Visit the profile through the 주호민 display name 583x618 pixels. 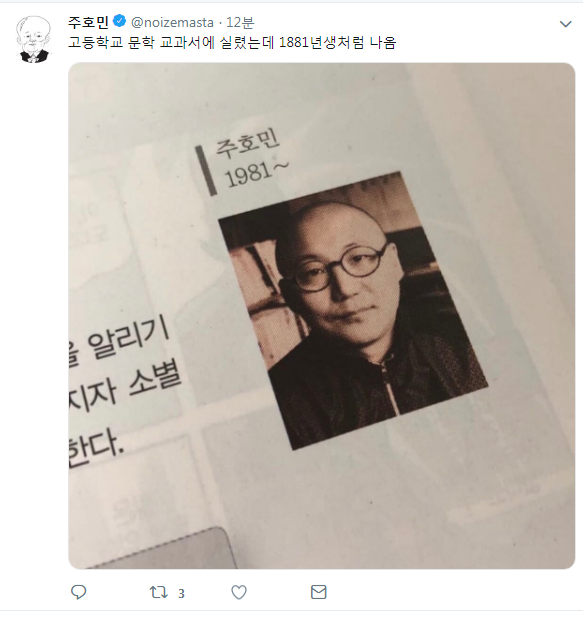[88, 22]
